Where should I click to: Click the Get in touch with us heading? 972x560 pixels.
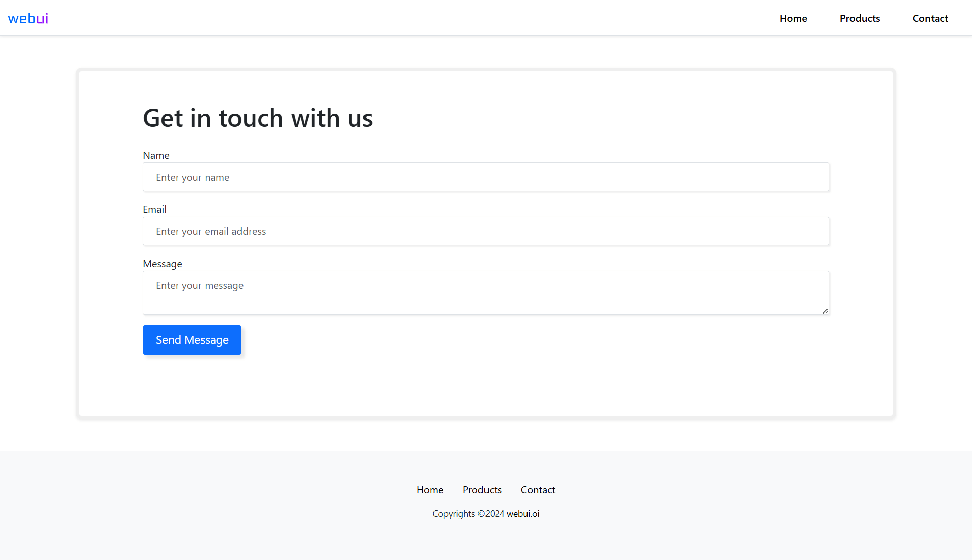pos(258,118)
